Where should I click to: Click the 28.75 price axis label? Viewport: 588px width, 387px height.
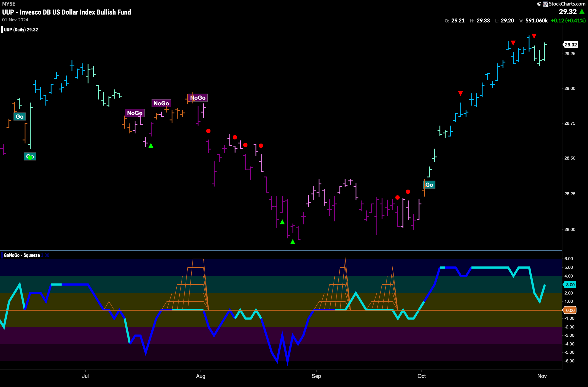click(570, 123)
